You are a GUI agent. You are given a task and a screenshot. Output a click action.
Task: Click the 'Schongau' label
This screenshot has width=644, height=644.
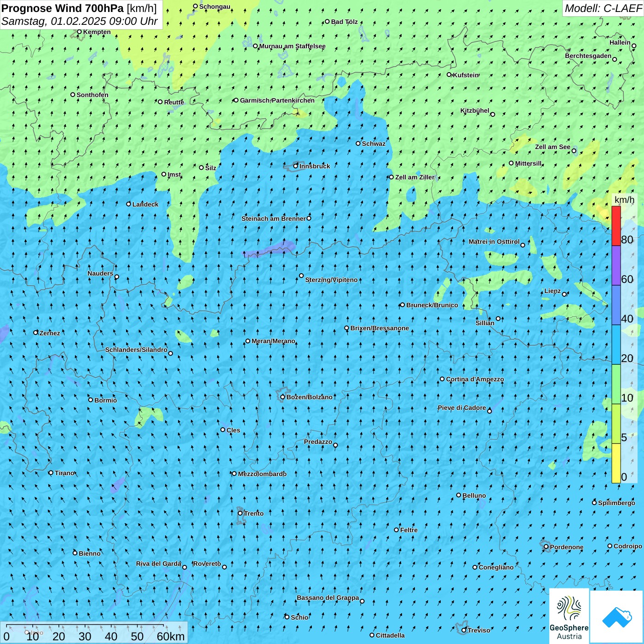click(215, 6)
